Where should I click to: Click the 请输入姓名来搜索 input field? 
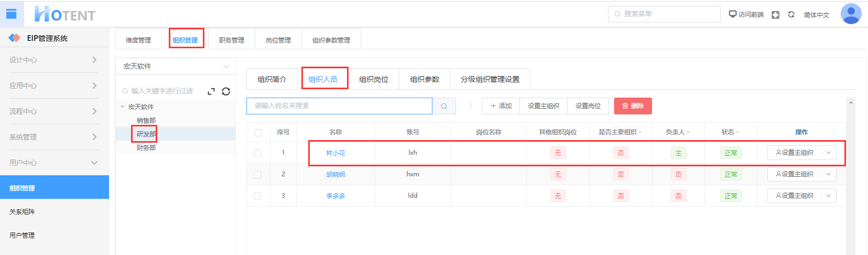tap(340, 106)
